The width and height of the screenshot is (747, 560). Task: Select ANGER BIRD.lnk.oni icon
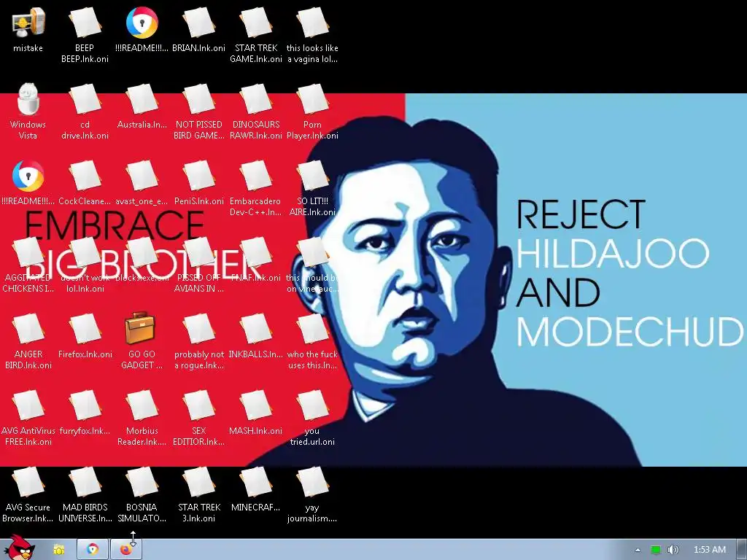click(28, 330)
